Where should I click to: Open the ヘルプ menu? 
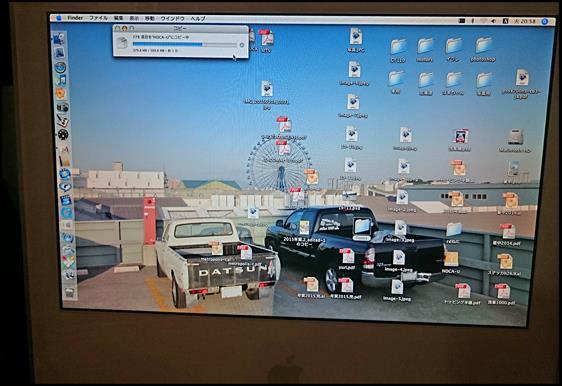(198, 19)
